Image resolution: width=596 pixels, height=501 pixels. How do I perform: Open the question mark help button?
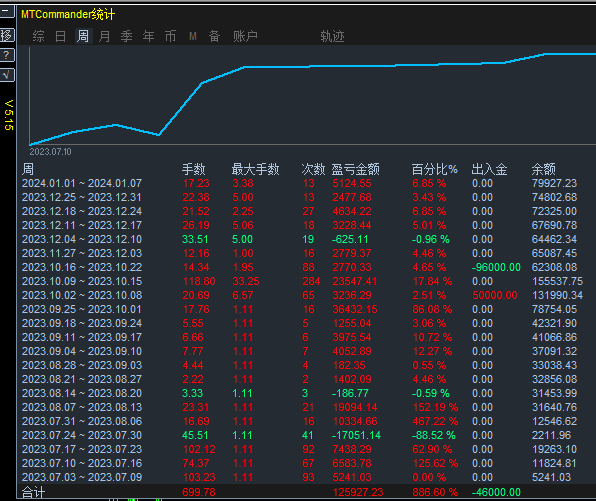point(7,55)
